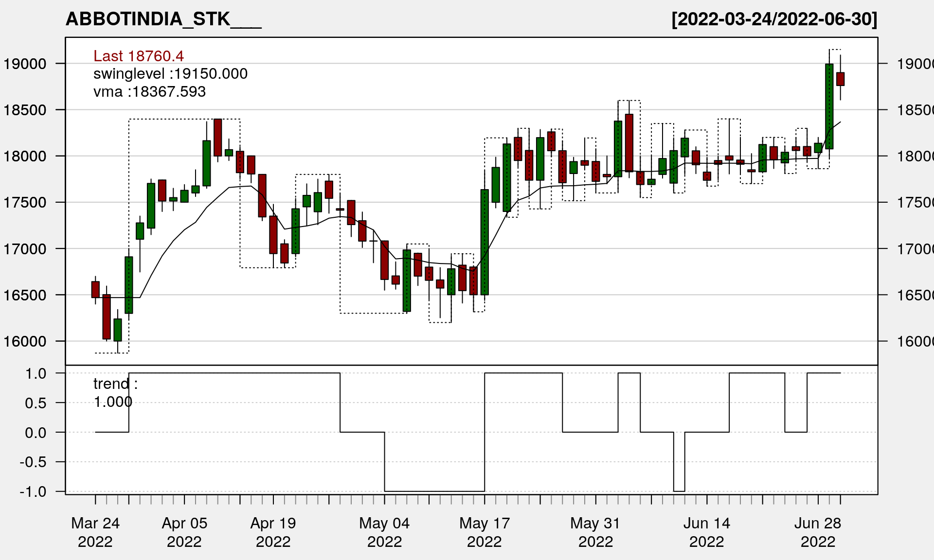Click the last red candle on the right

[x=840, y=79]
